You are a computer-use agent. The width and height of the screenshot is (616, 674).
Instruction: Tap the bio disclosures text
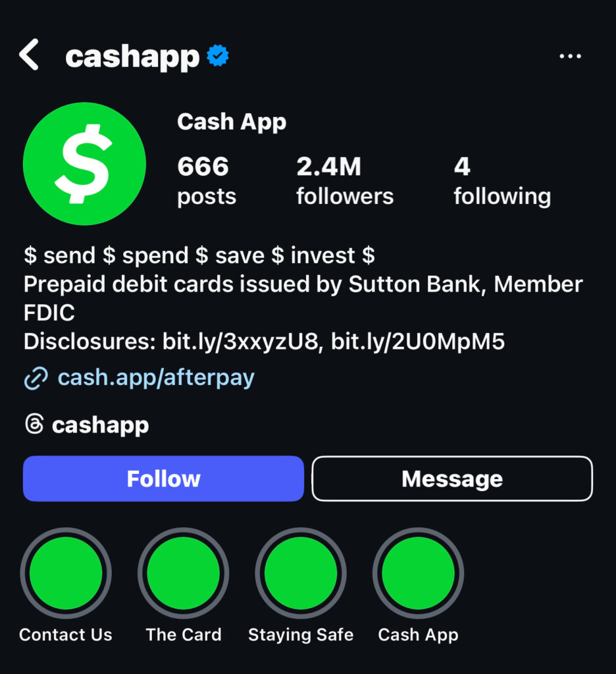click(x=264, y=342)
